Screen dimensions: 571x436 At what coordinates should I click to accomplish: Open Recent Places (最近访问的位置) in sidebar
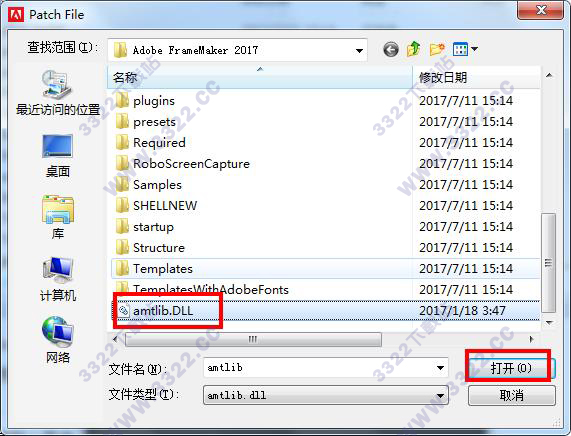point(58,93)
